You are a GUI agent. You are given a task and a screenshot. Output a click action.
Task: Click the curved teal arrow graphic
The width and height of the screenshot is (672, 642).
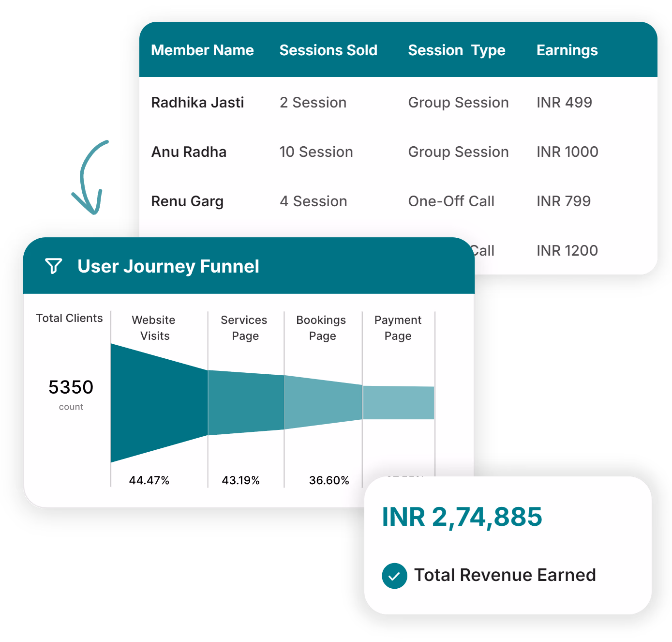coord(90,177)
